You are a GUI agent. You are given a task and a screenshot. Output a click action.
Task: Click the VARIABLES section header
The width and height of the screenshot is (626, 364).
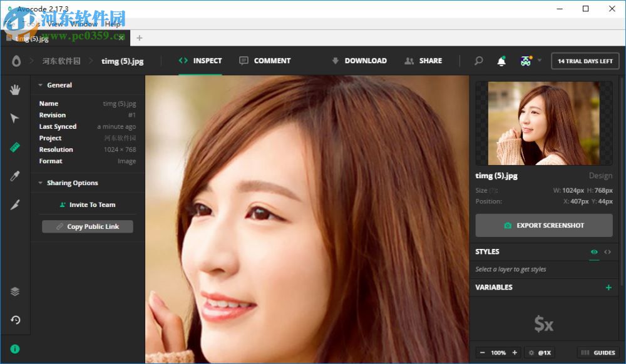494,287
